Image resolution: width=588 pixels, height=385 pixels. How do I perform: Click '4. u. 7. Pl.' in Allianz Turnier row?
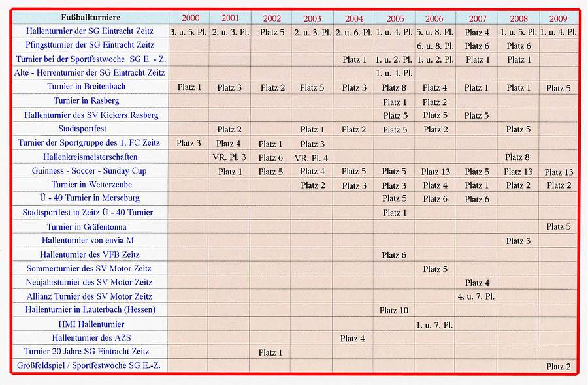476,297
